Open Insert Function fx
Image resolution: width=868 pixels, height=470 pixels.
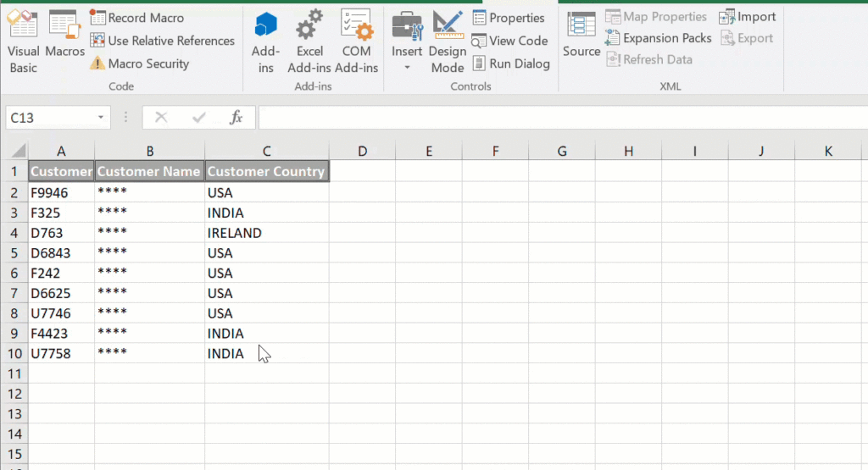point(236,117)
